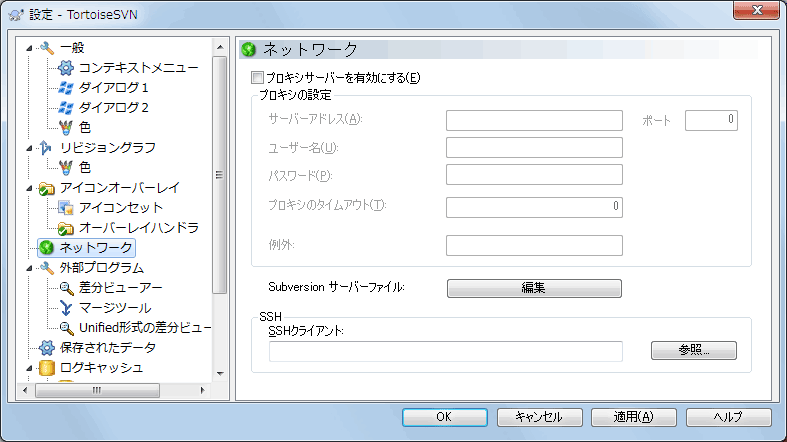Screen dimensions: 787x442
Task: Click the 適用(A) apply button
Action: pos(634,417)
